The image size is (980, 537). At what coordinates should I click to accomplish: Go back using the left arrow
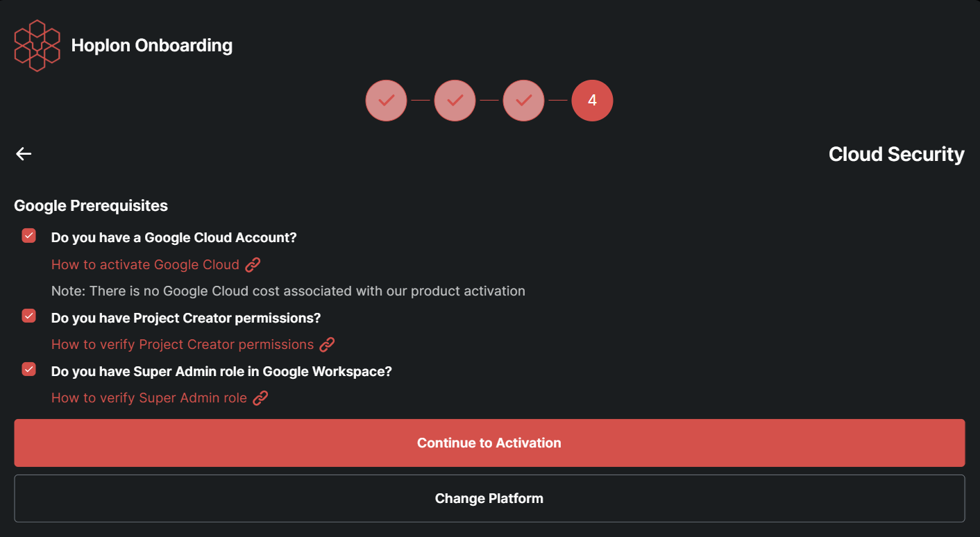(x=24, y=154)
